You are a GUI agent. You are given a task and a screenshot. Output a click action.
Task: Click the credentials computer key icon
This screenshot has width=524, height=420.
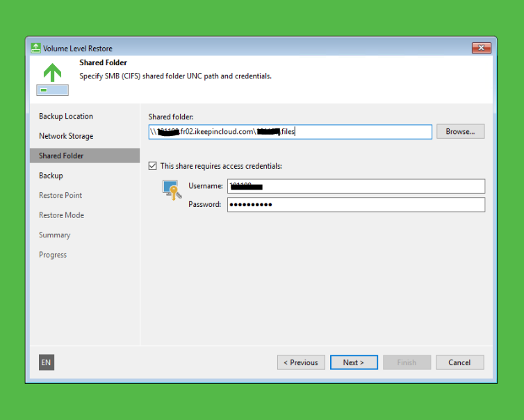172,190
